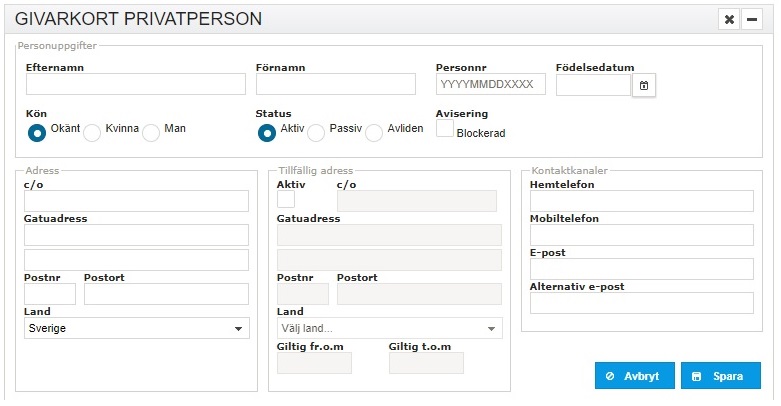Open the Land dropdown showing Sverige
This screenshot has height=406, width=781.
click(136, 328)
